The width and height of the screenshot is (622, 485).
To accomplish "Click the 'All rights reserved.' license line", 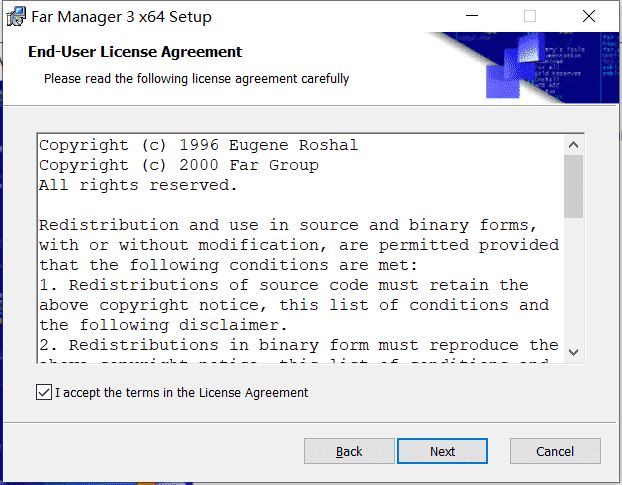I will pos(138,185).
